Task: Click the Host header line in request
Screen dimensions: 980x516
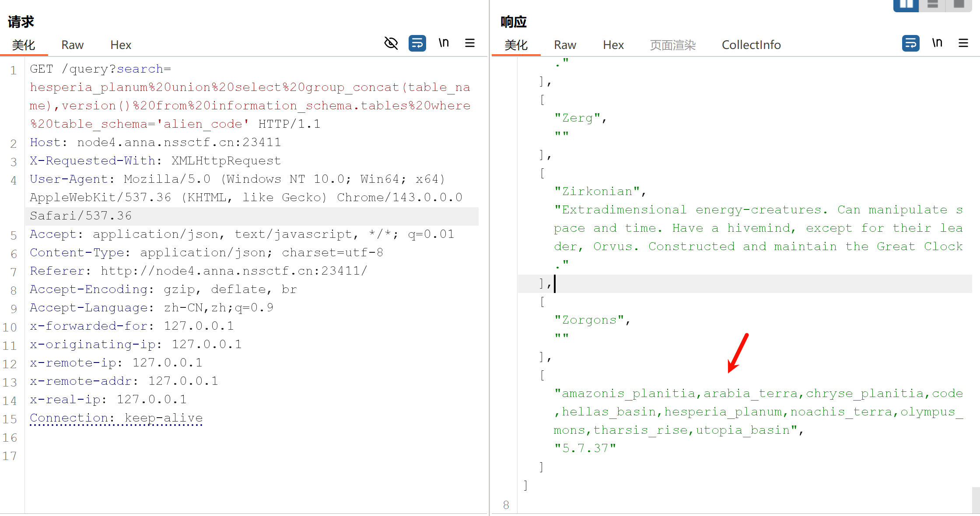Action: point(155,143)
